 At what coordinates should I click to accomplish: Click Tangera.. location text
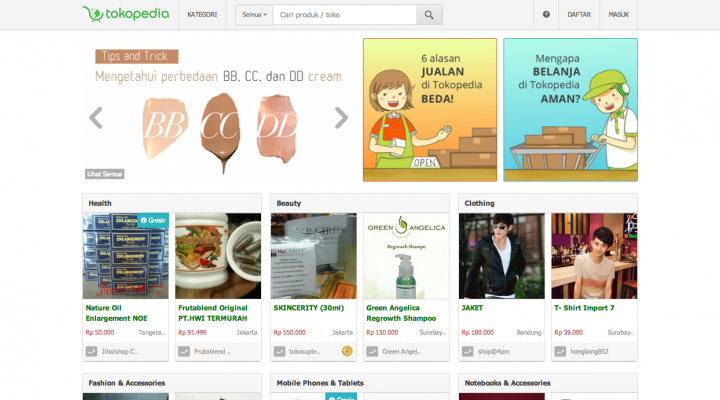152,332
